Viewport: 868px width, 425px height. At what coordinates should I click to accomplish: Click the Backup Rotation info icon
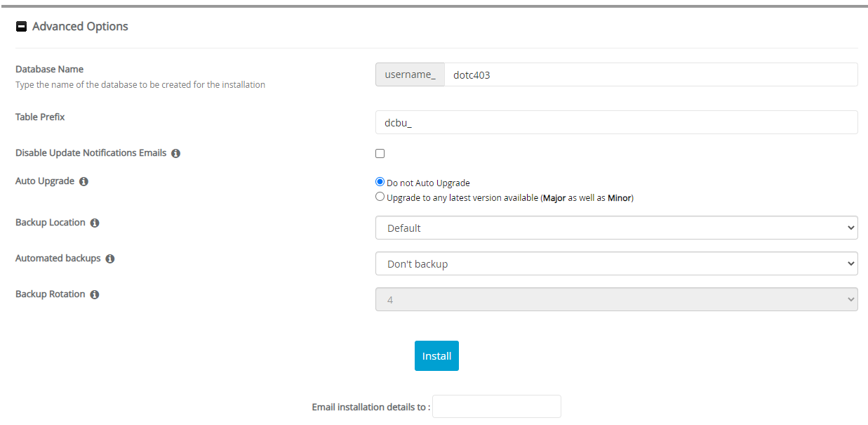pos(94,294)
